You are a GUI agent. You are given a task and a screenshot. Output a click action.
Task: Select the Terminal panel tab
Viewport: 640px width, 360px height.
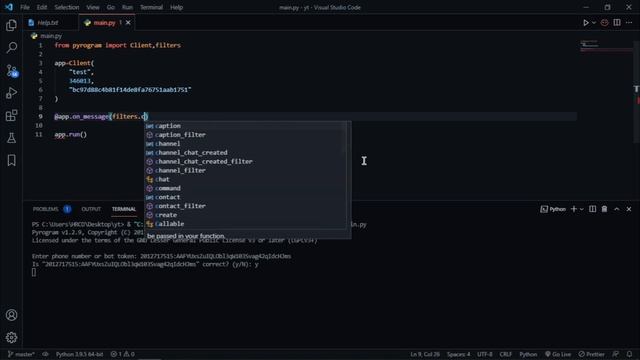coord(124,209)
